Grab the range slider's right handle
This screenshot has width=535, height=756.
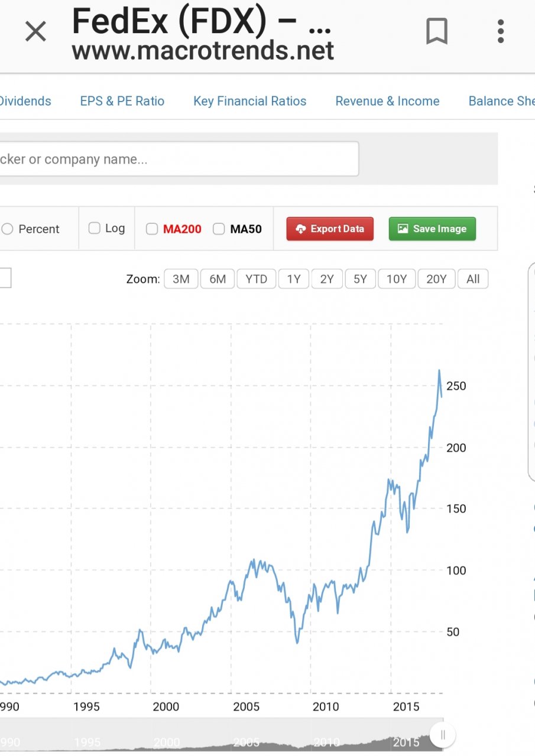tap(443, 735)
